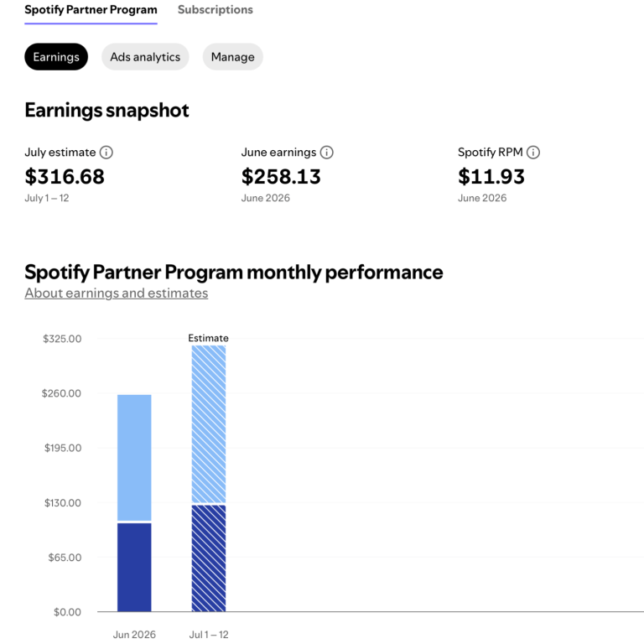Screen dimensions: 644x644
Task: Open the Spotify RPM info icon
Action: click(x=533, y=153)
